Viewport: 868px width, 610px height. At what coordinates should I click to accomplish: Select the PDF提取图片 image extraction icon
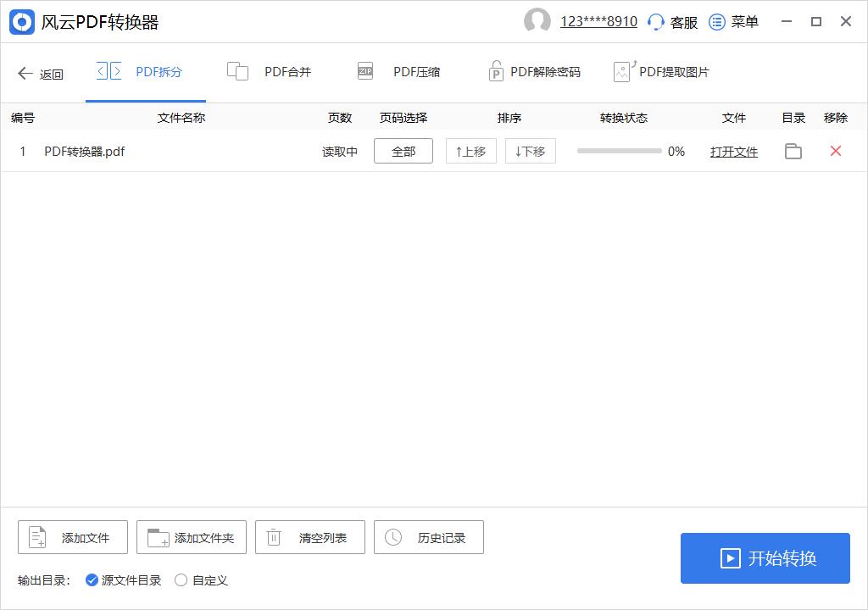pos(621,71)
